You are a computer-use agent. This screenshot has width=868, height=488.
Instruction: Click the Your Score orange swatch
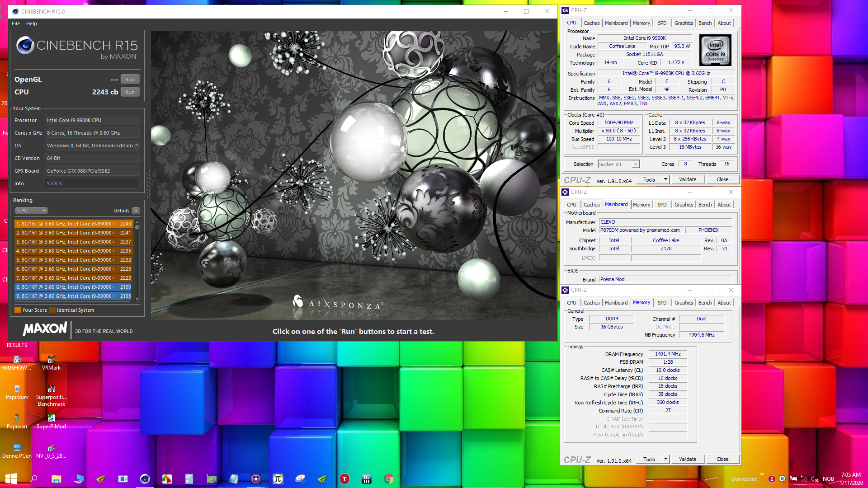tap(18, 310)
